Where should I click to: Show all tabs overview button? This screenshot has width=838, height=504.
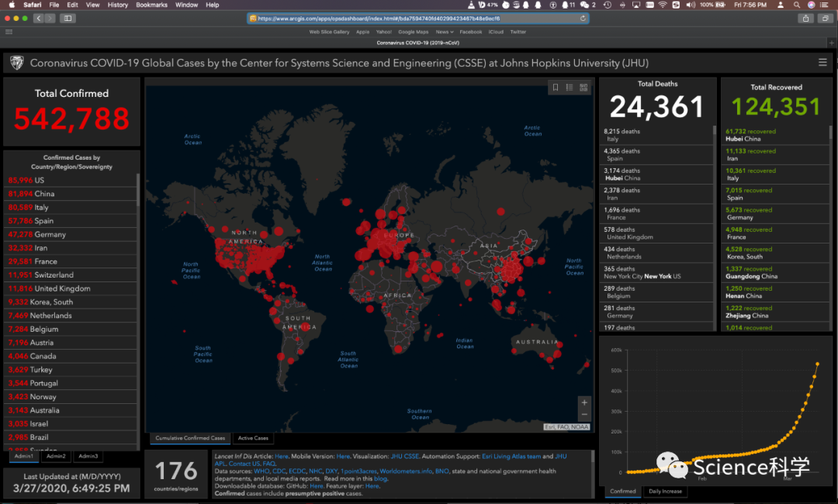click(825, 18)
